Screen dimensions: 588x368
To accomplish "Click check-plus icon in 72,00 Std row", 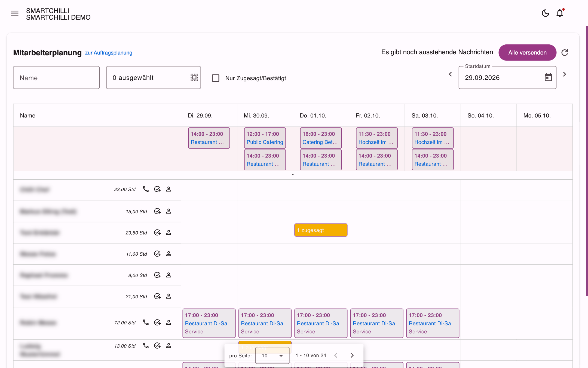I will pos(157,322).
